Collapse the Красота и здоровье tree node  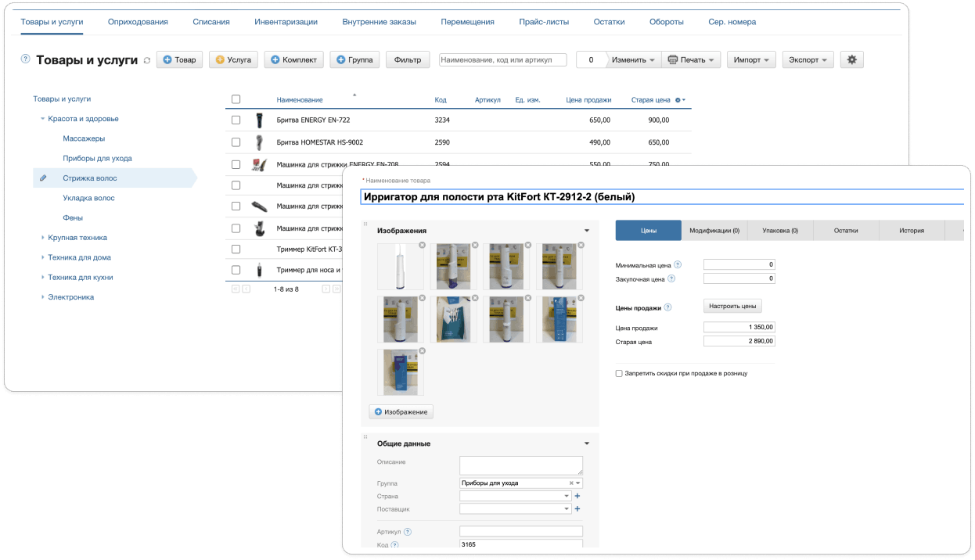point(43,119)
